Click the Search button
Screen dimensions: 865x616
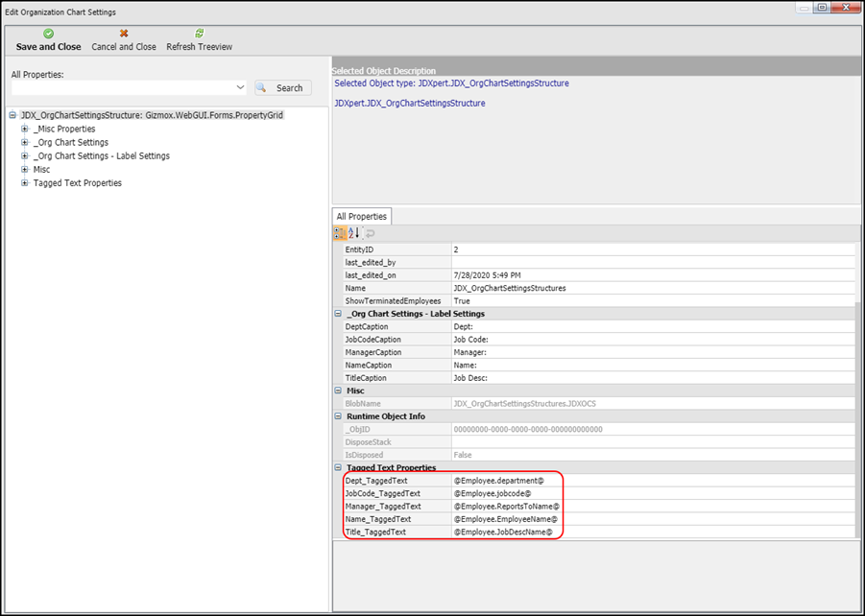point(283,88)
